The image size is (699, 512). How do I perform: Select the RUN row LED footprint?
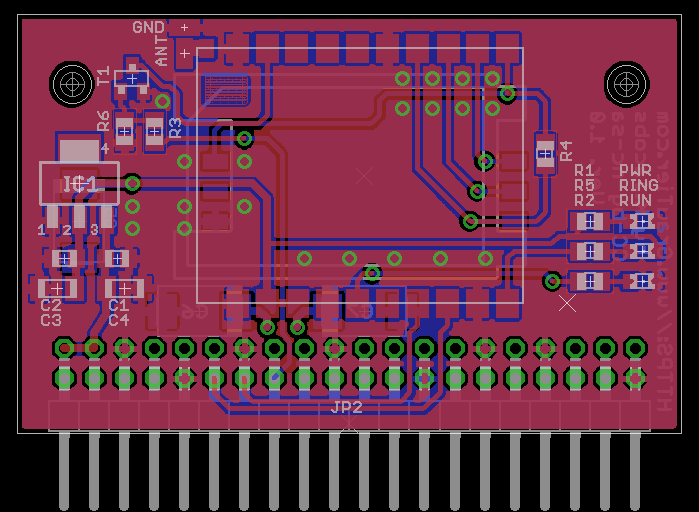coord(642,281)
